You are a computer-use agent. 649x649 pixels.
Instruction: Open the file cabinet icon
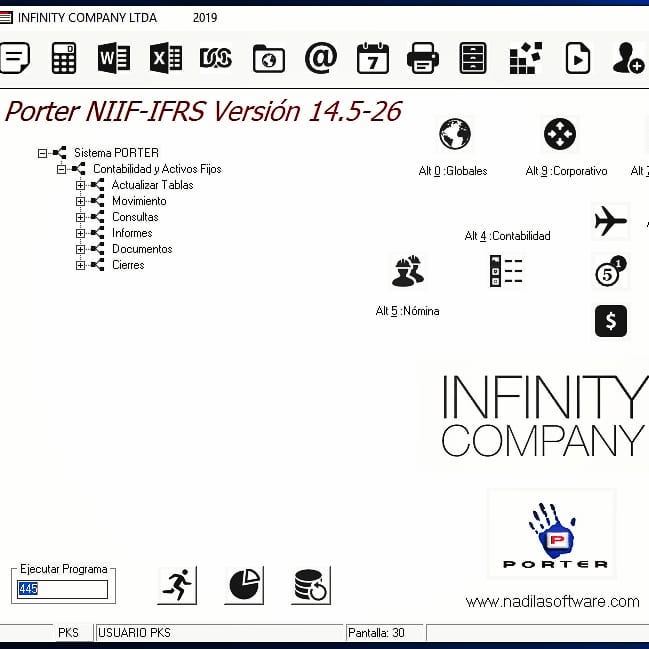(473, 58)
